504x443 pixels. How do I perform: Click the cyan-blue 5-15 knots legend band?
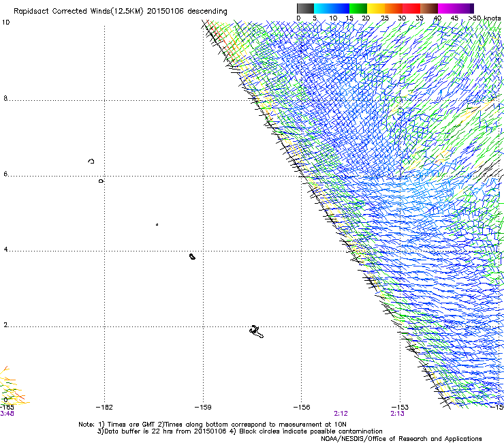point(332,8)
